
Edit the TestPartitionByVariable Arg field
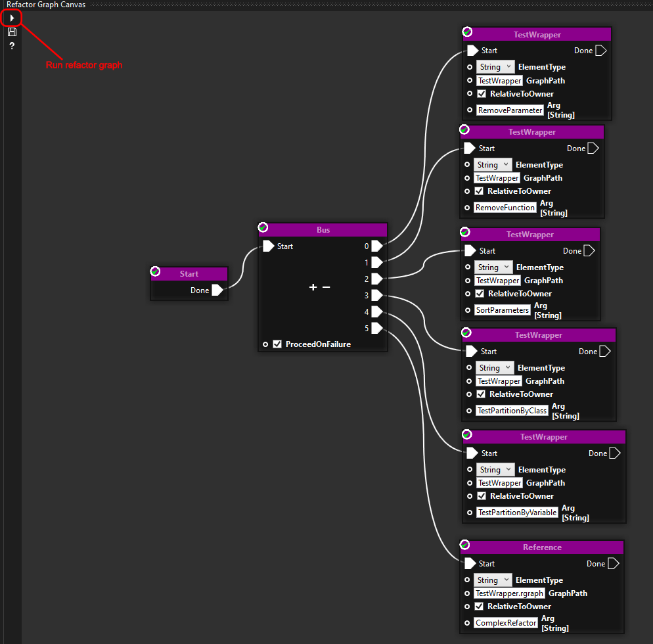[517, 513]
